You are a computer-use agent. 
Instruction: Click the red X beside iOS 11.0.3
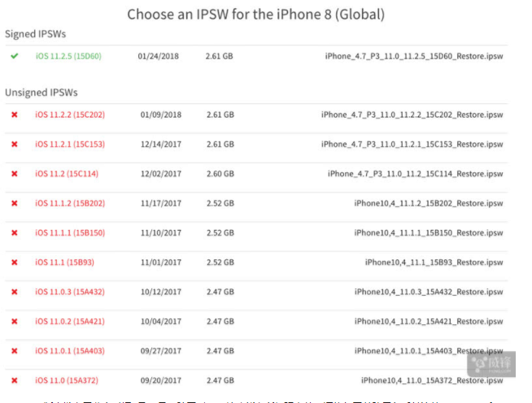point(14,292)
